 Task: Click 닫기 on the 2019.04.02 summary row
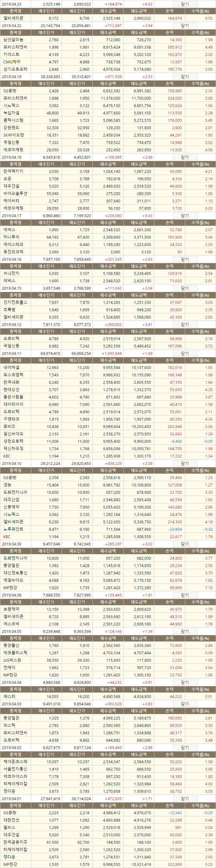pyautogui.click(x=185, y=747)
